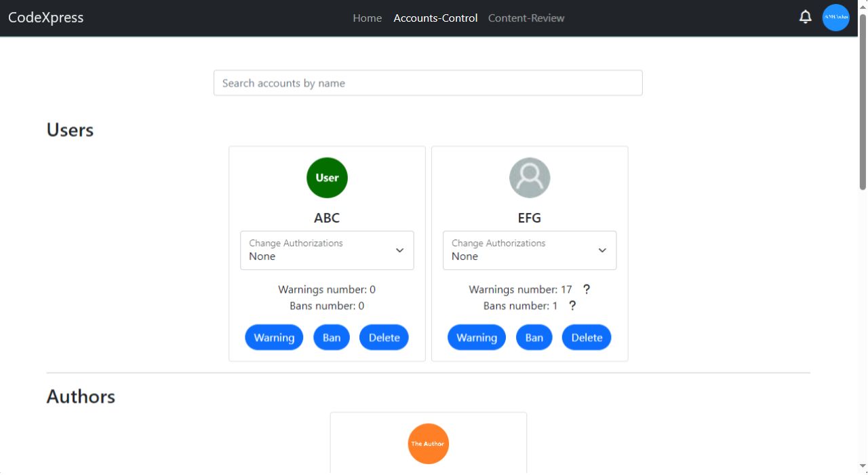Screen dimensions: 868x475
Task: Switch to the Content-Review page
Action: click(x=526, y=18)
